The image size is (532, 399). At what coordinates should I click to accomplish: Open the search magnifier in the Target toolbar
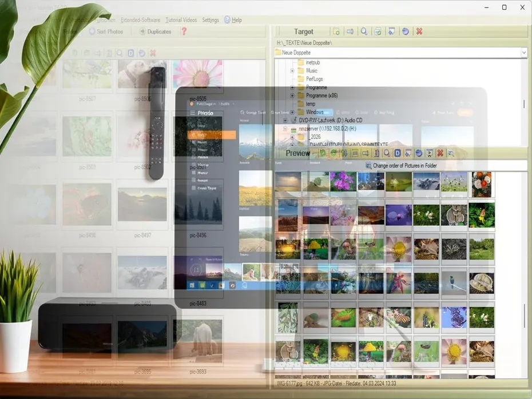pos(363,31)
